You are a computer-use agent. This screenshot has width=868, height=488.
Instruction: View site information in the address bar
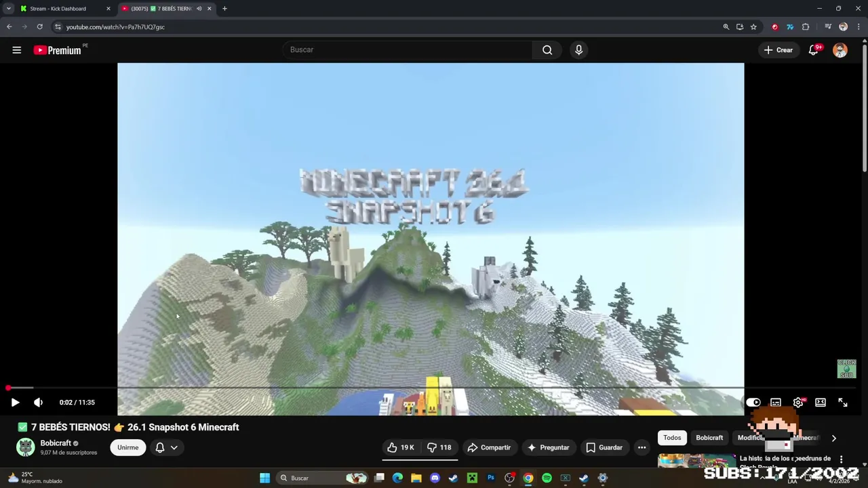click(58, 27)
